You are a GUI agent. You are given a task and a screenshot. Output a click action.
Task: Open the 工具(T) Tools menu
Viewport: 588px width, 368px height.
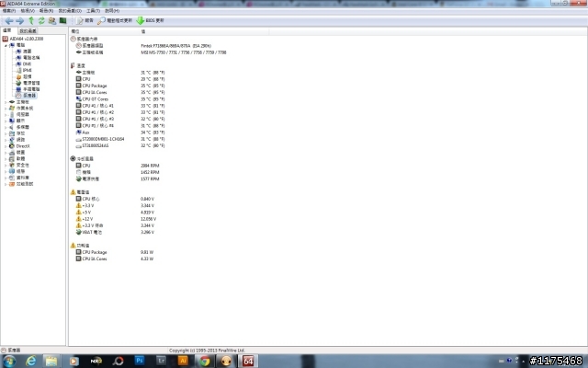pyautogui.click(x=93, y=11)
